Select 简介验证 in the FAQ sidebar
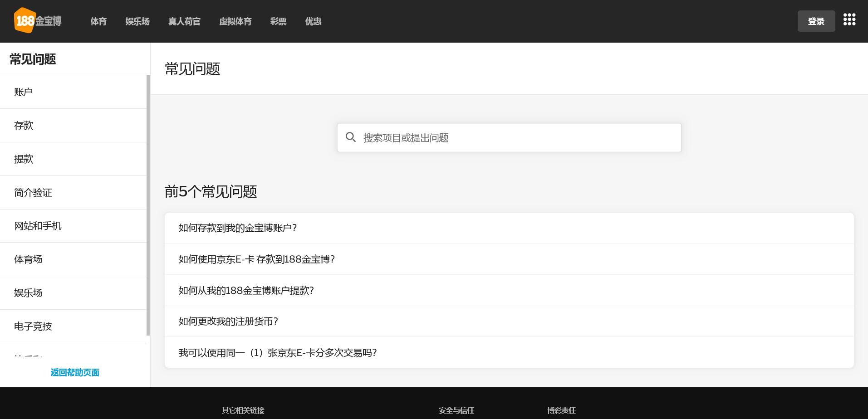The width and height of the screenshot is (868, 419). click(x=73, y=193)
